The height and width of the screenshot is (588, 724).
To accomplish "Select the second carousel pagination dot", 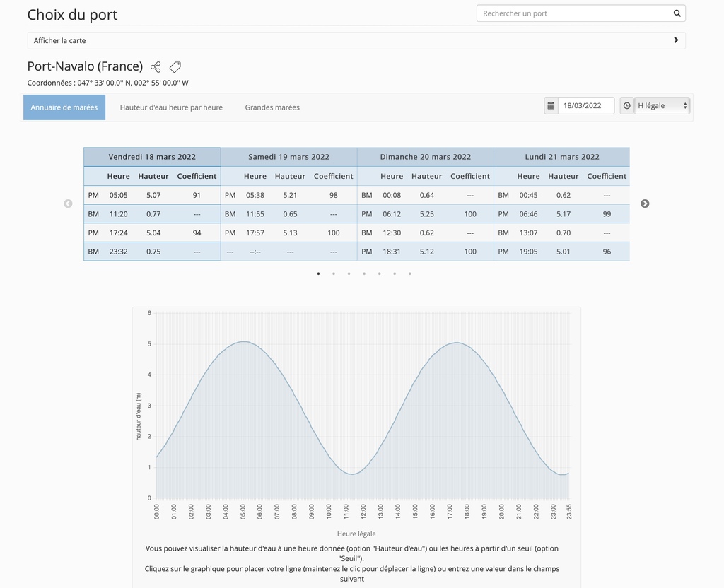I will pos(334,274).
